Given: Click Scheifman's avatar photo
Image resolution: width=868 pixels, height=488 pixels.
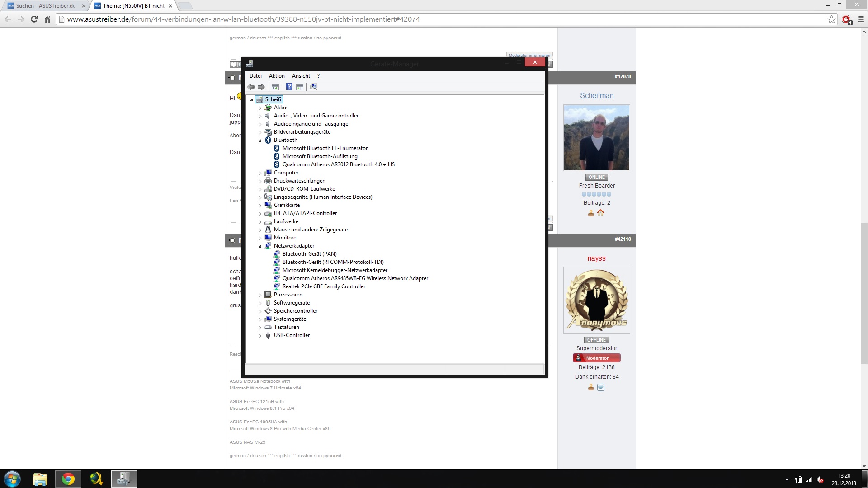Looking at the screenshot, I should [597, 138].
